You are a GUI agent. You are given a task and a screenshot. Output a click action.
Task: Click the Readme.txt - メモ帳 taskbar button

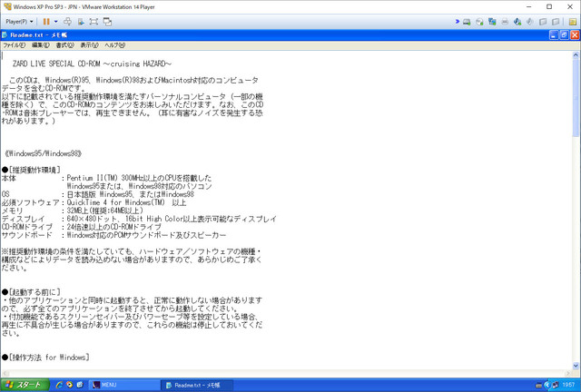(x=197, y=385)
